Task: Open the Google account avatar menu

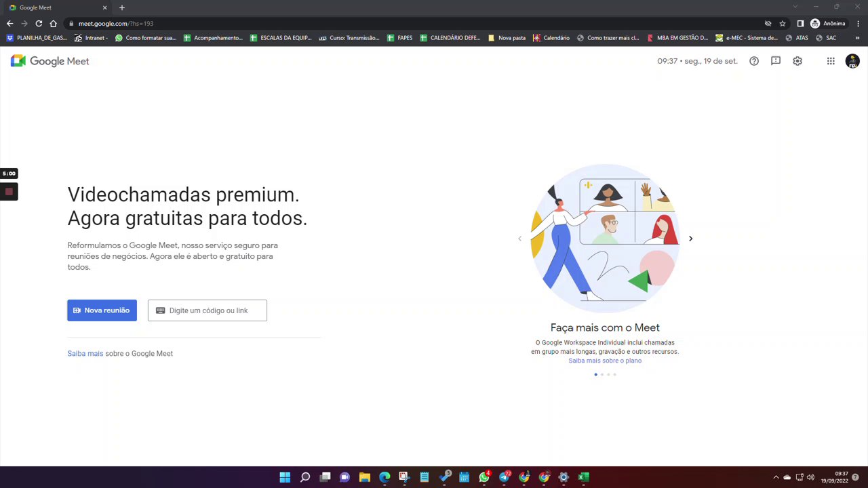Action: 852,61
